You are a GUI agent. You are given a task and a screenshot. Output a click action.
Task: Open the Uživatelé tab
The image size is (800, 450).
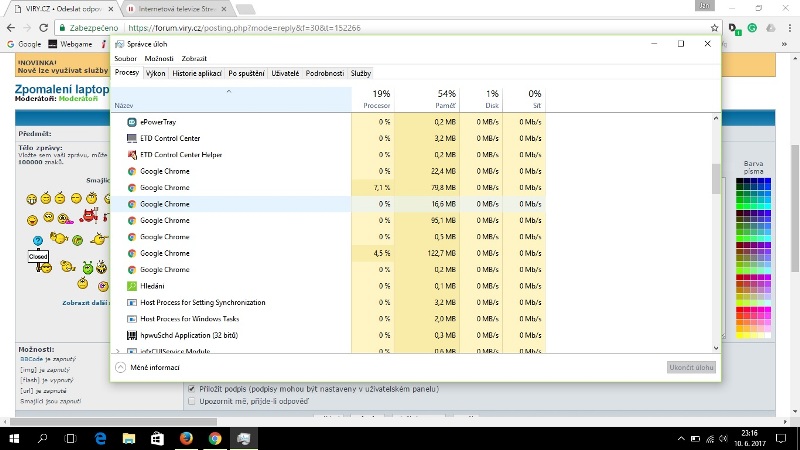click(x=285, y=73)
